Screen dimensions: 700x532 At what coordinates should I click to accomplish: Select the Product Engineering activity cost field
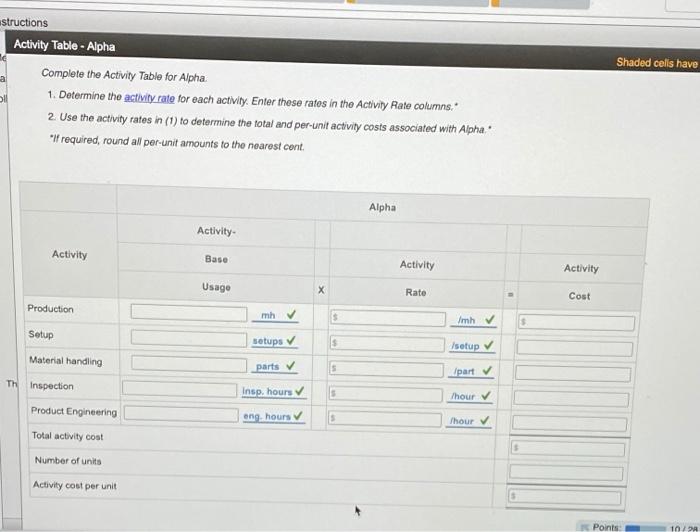coord(570,423)
